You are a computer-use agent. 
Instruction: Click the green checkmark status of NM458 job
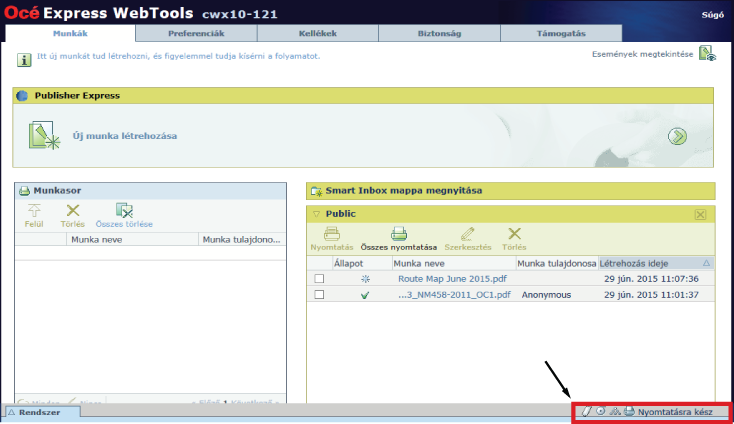(365, 295)
